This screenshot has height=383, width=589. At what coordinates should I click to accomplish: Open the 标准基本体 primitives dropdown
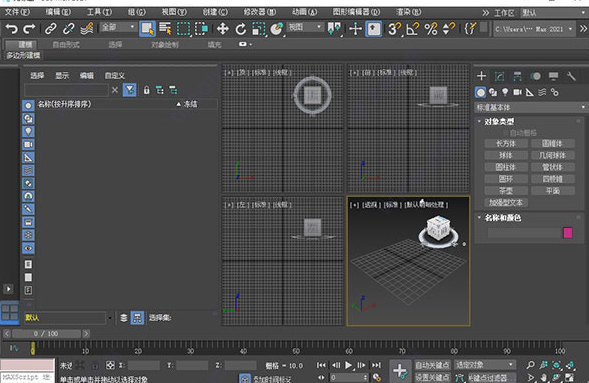tap(530, 107)
